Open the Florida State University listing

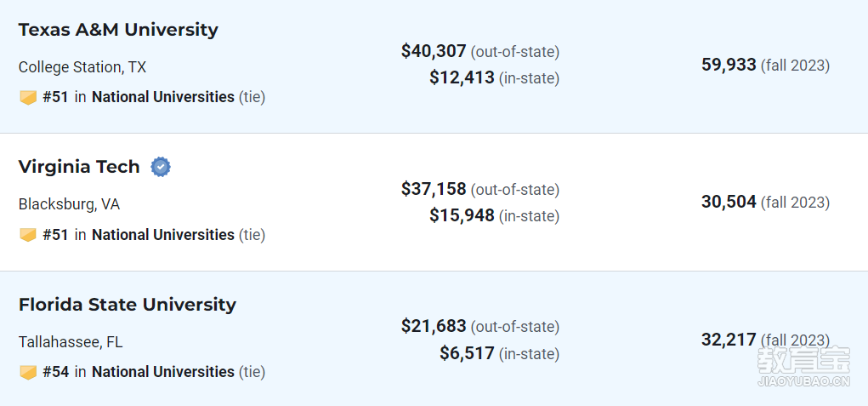point(128,305)
